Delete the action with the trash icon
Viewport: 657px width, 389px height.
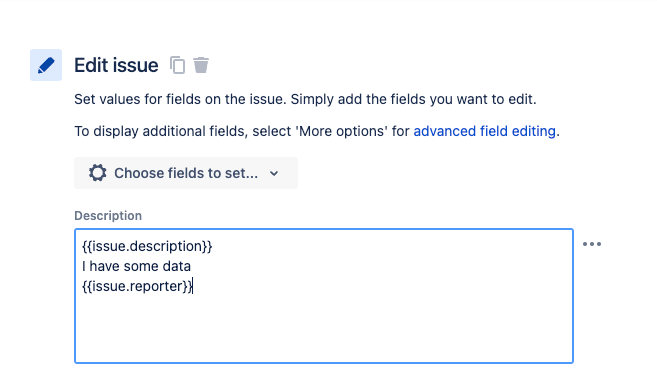click(x=201, y=65)
